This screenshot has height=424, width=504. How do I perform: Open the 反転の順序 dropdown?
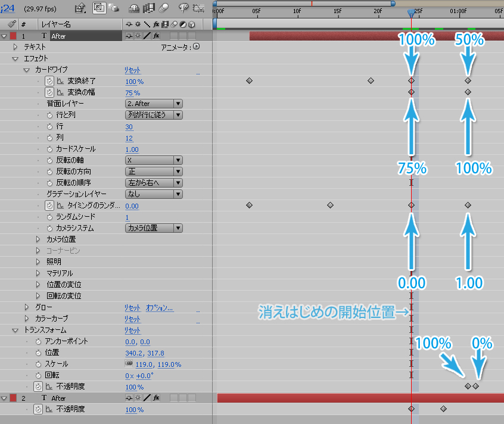153,183
